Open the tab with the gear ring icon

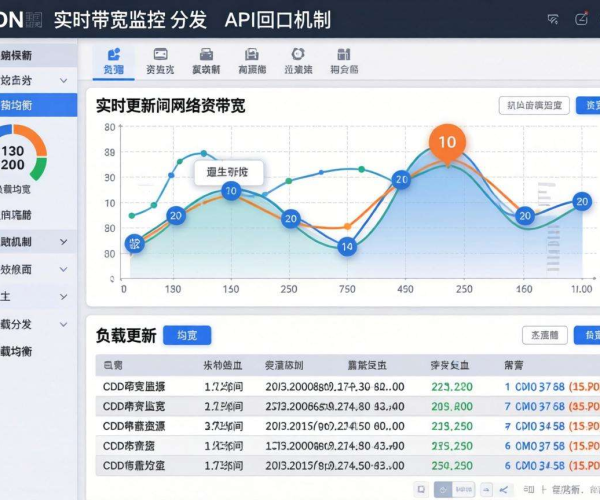pos(298,61)
